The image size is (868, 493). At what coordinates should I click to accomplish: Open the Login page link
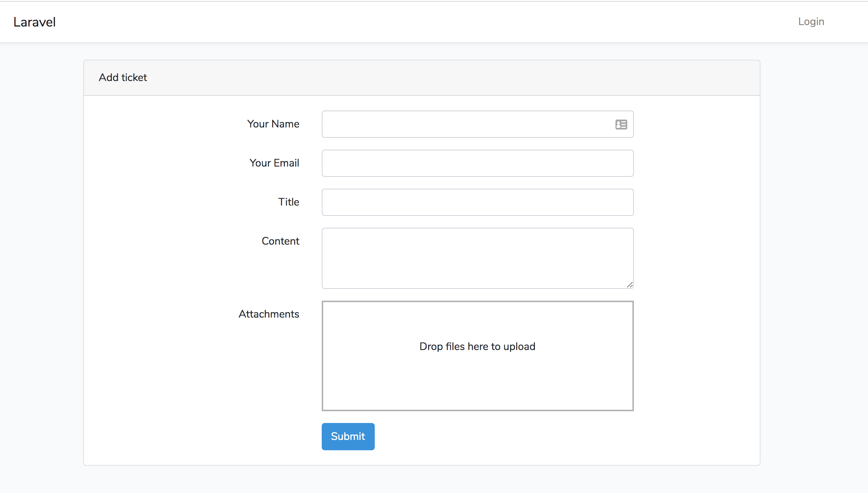811,21
